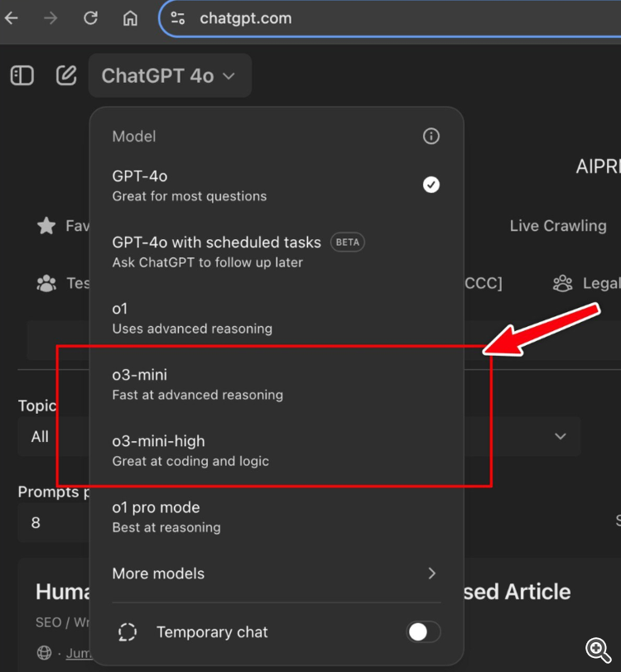Open the Prompts per page dropdown showing 8

pos(54,523)
